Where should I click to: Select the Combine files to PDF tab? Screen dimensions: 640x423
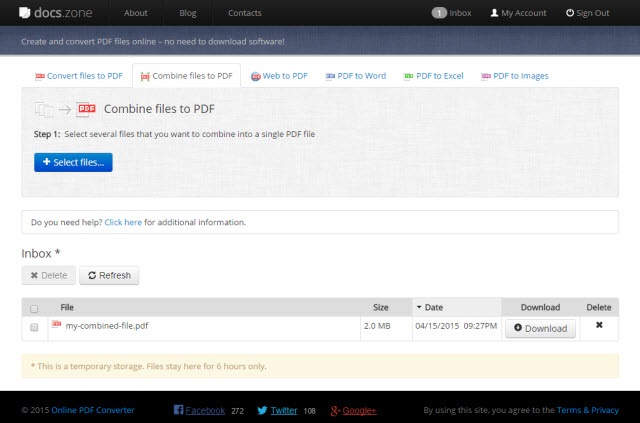point(187,76)
